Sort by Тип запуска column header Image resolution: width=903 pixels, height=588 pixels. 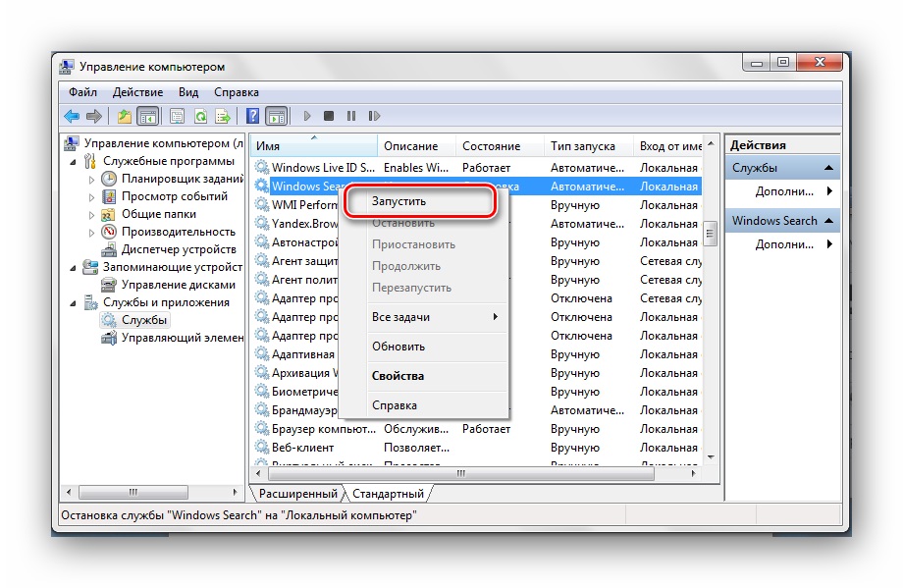tap(588, 146)
